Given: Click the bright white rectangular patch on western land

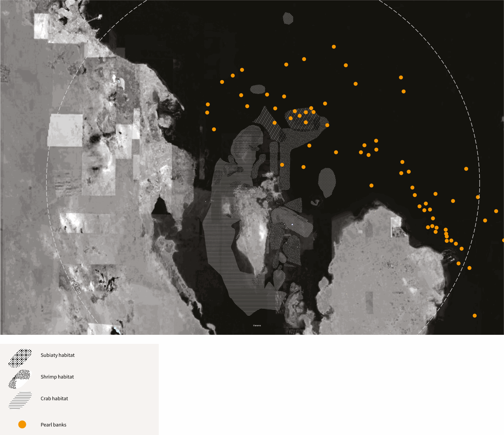Looking at the screenshot, I should coord(65,130).
